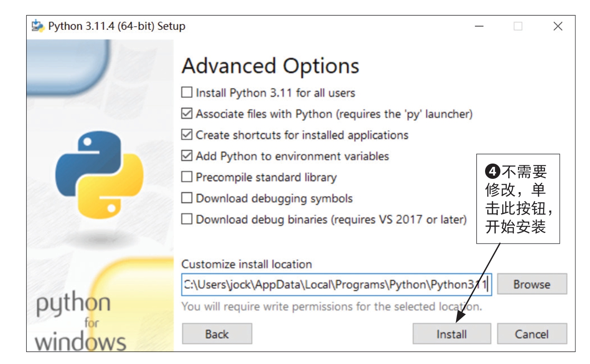Maximize the Python Setup window

pyautogui.click(x=518, y=26)
